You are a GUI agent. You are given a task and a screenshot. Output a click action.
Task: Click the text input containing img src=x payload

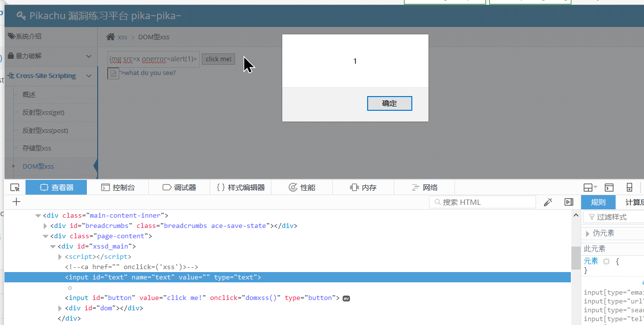154,59
